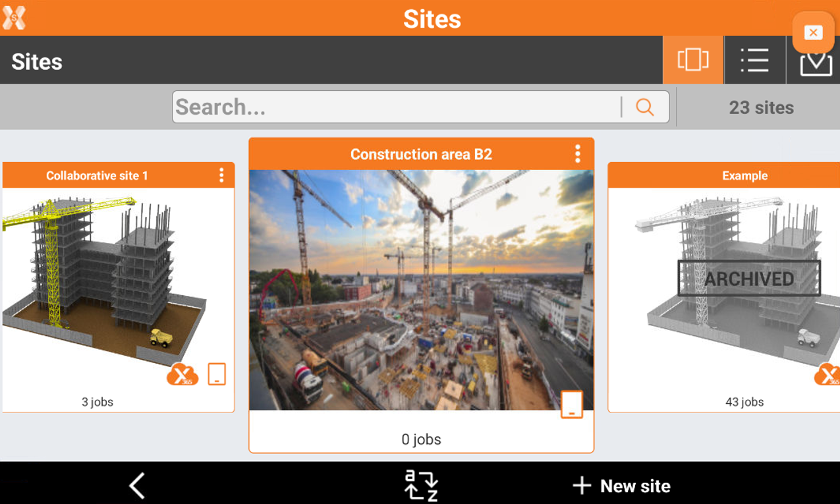Open the Construction area B2 site photo
The width and height of the screenshot is (840, 504).
(x=421, y=290)
